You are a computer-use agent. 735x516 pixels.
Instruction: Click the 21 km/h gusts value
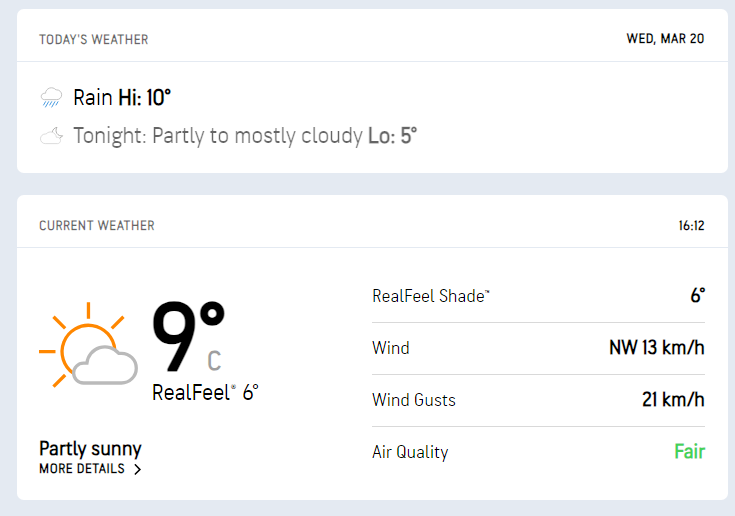[673, 400]
